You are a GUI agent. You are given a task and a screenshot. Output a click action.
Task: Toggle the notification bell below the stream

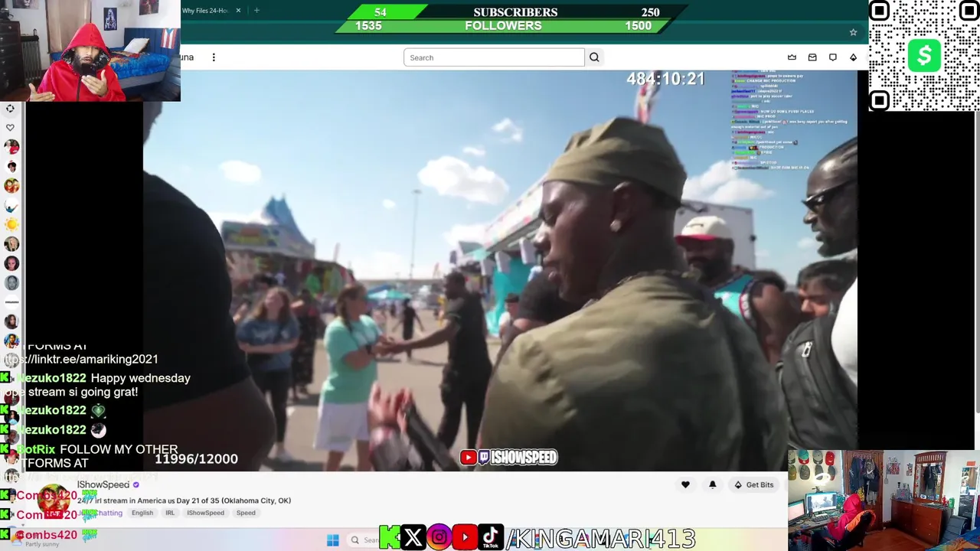(712, 484)
